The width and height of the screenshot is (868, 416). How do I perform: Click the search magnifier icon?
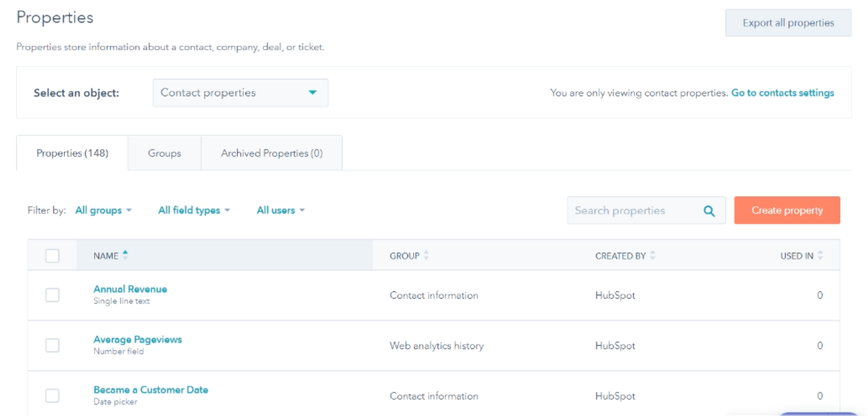pos(709,211)
